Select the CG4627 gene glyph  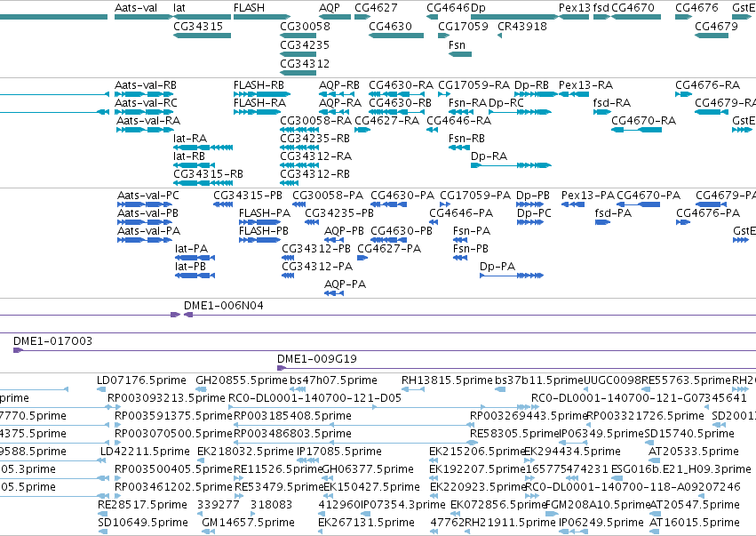pyautogui.click(x=362, y=17)
